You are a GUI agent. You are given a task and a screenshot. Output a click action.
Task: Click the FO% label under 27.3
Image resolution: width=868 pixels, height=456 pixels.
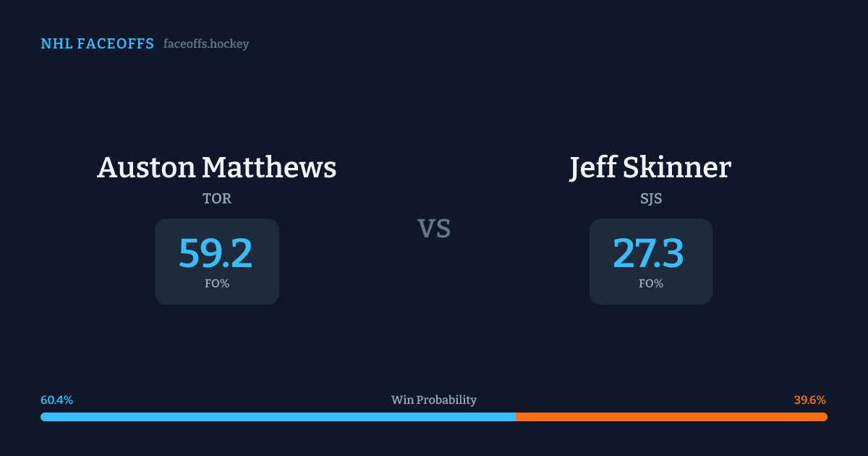point(651,284)
